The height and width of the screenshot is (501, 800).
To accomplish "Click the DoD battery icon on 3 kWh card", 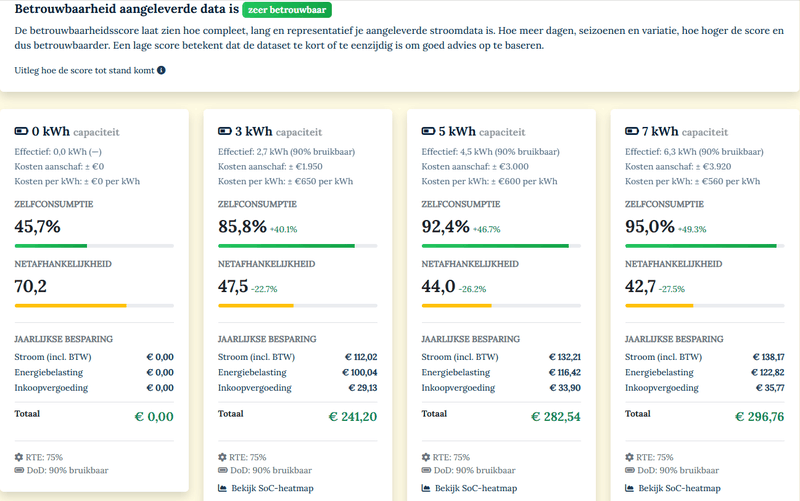I will (x=222, y=470).
